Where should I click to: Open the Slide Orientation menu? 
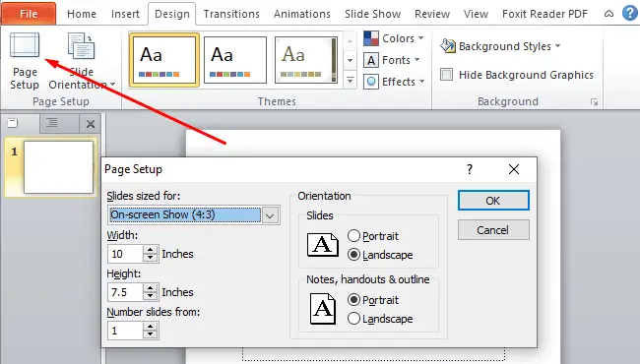point(82,61)
